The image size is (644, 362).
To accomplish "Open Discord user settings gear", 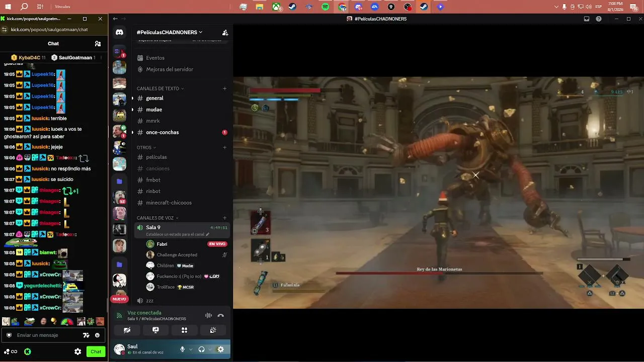I will point(220,349).
